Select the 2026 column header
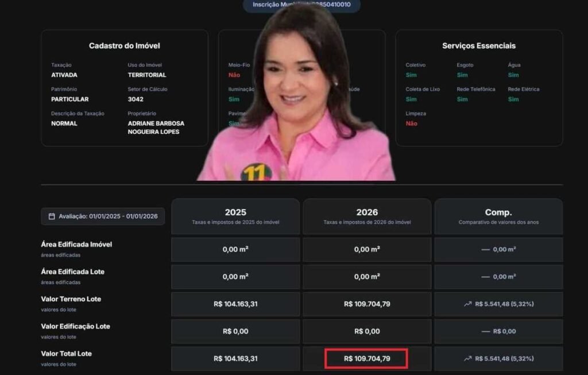The height and width of the screenshot is (375, 588). 367,216
